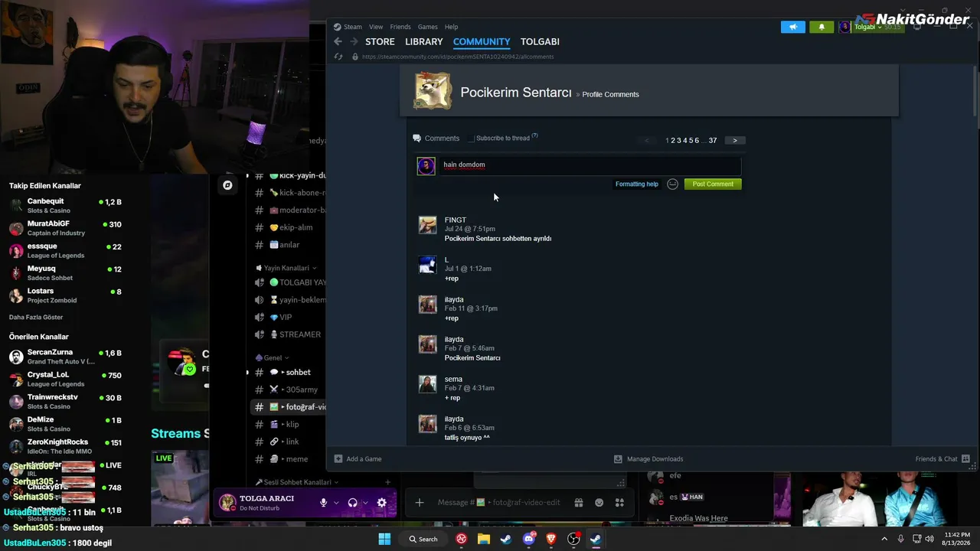Open the Windows Start menu

[x=384, y=539]
